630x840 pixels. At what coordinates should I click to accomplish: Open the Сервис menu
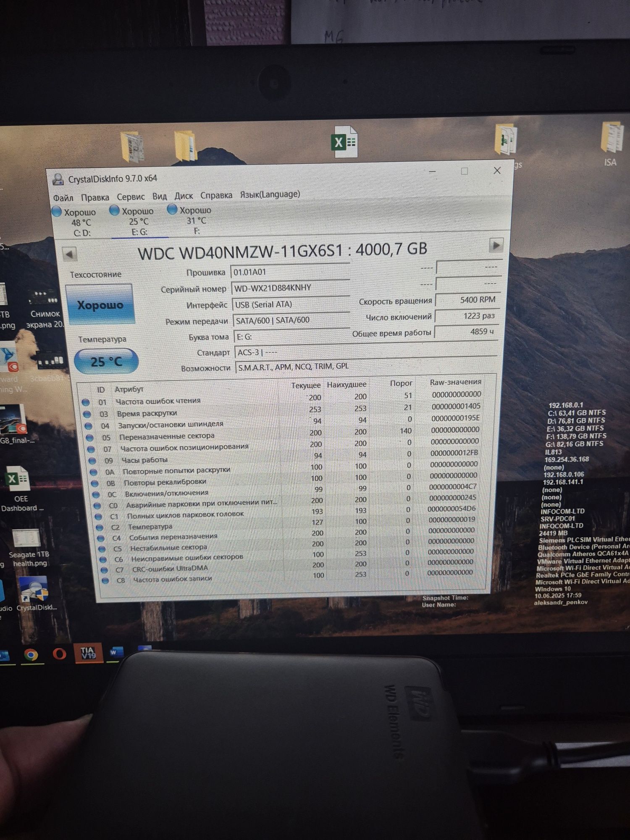pyautogui.click(x=131, y=197)
